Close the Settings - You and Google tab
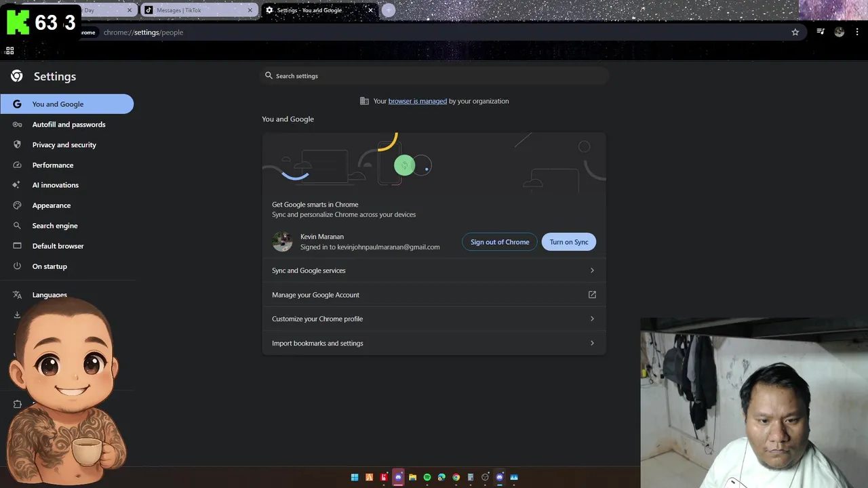Image resolution: width=868 pixels, height=488 pixels. click(x=370, y=10)
